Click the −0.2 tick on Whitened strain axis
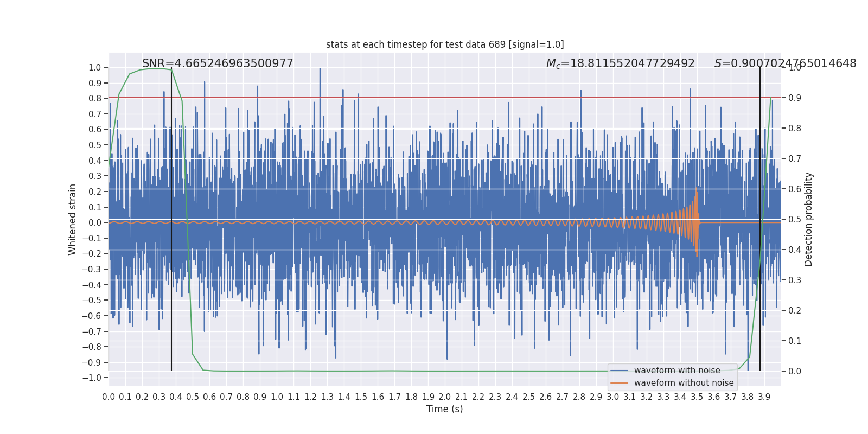Screen dimensions: 868x434 92,253
